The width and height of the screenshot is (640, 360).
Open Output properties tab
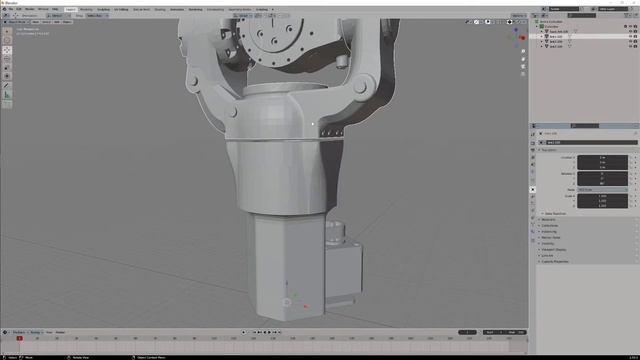(x=533, y=150)
